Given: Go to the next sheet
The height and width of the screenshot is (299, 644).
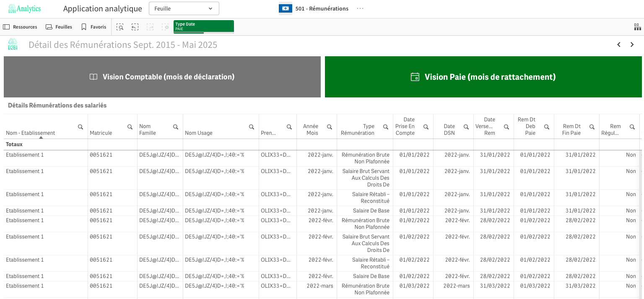Looking at the screenshot, I should coord(632,45).
